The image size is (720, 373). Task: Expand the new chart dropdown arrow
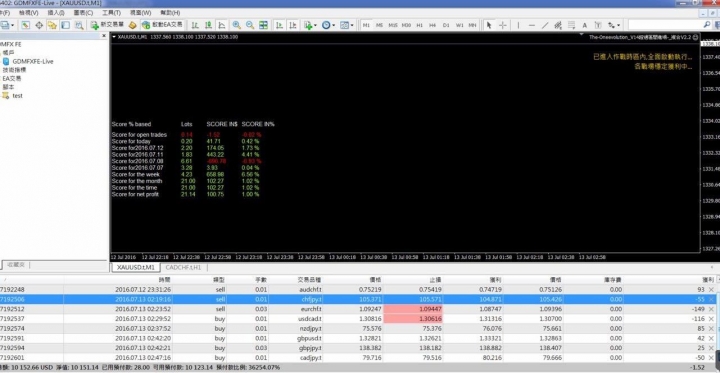12,25
